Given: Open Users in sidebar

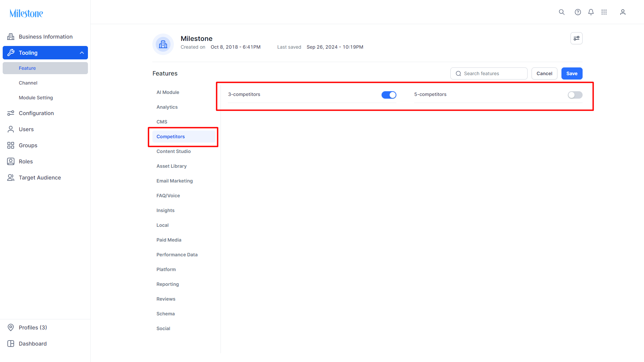Looking at the screenshot, I should click(45, 129).
